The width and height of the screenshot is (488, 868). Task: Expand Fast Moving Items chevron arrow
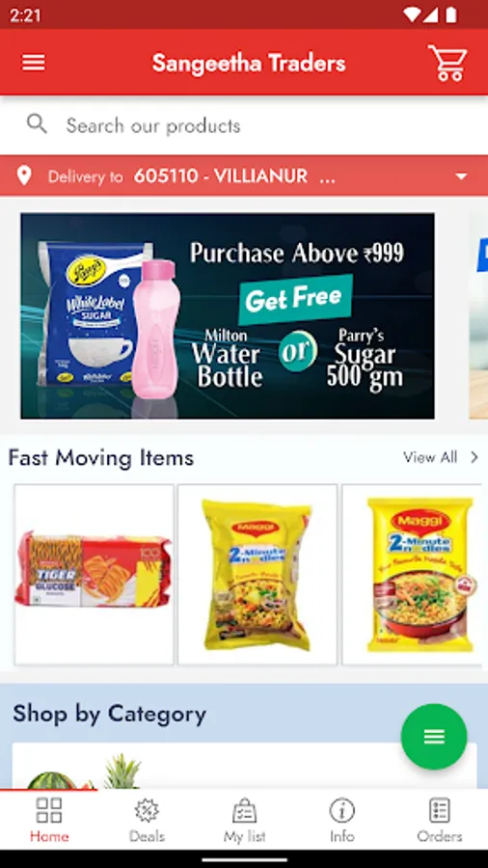coord(474,457)
